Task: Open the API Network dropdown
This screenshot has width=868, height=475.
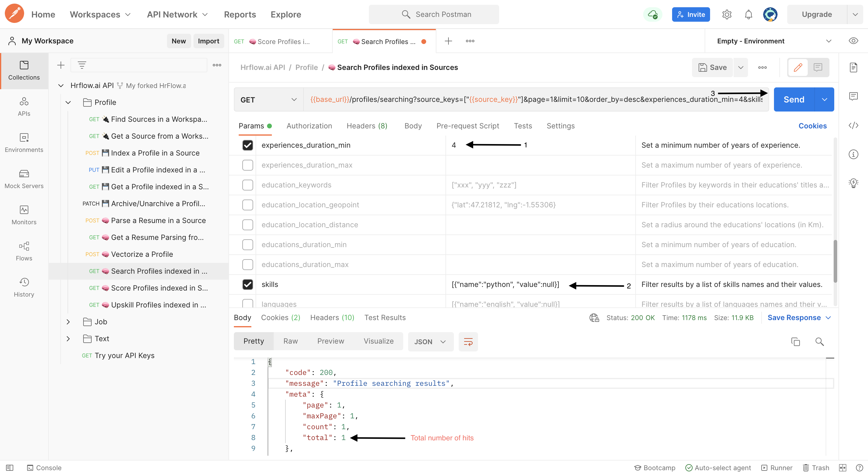Action: 177,14
